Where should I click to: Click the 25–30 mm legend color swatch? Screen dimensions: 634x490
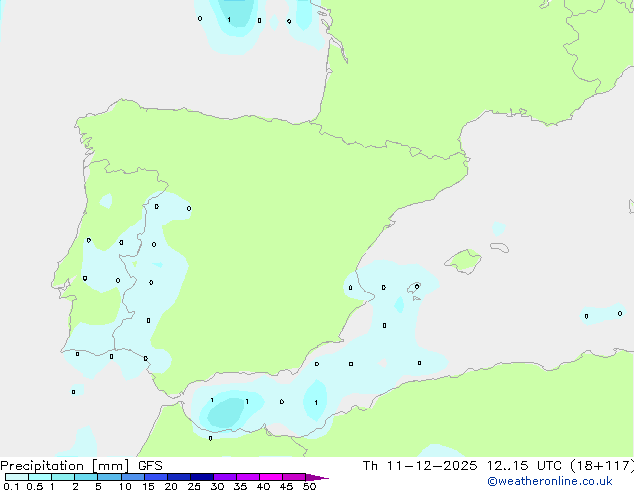202,477
